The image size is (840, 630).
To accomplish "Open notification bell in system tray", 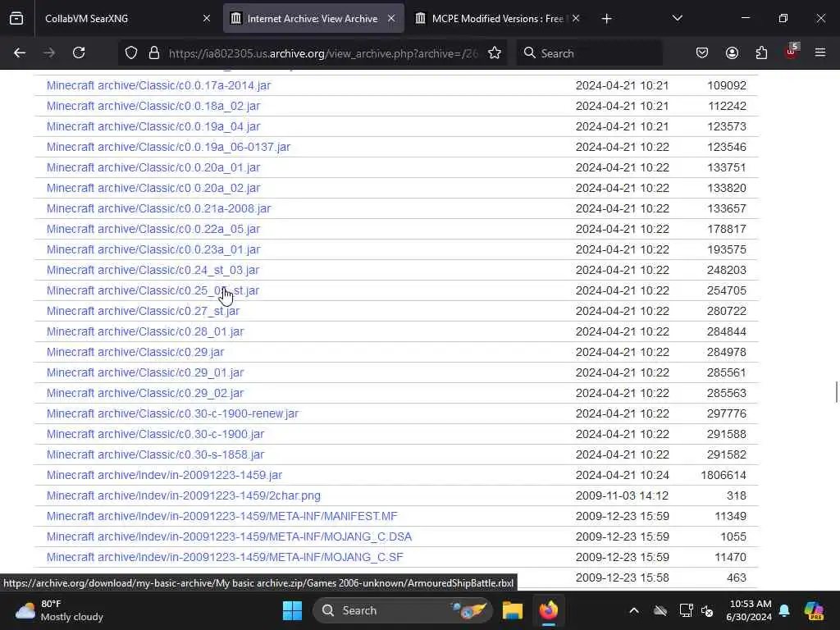I will (784, 610).
